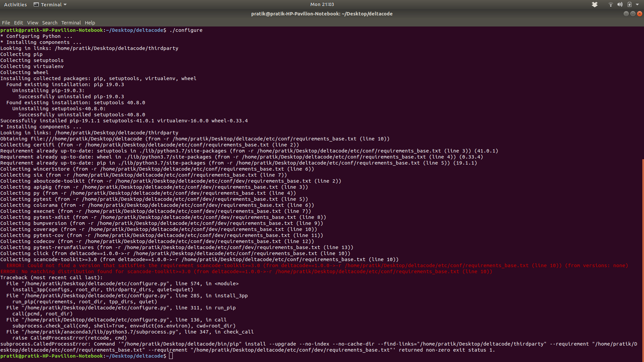The height and width of the screenshot is (362, 644).
Task: Open the Wi-Fi network indicator
Action: [610, 4]
